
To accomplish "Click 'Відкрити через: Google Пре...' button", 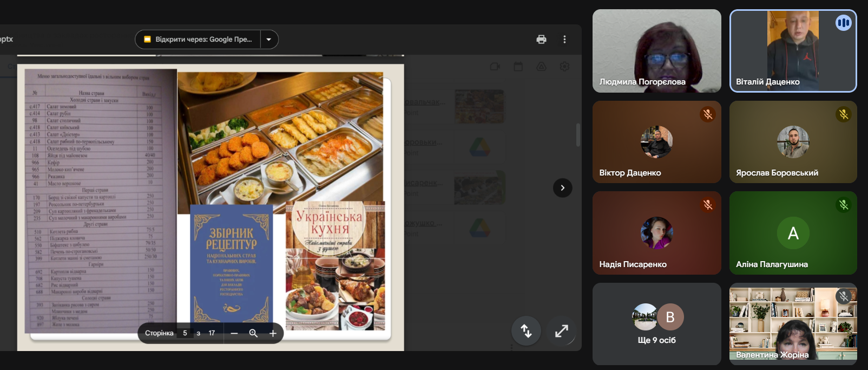I will click(x=198, y=40).
